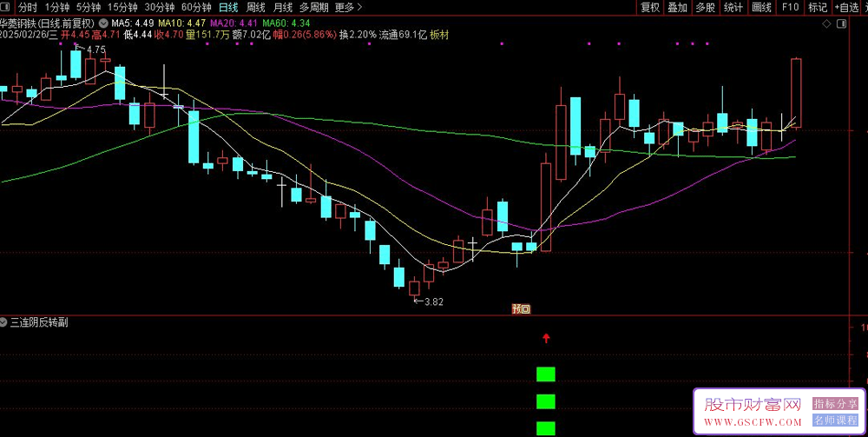Add stock via +自选 button
The height and width of the screenshot is (437, 868).
pos(845,7)
